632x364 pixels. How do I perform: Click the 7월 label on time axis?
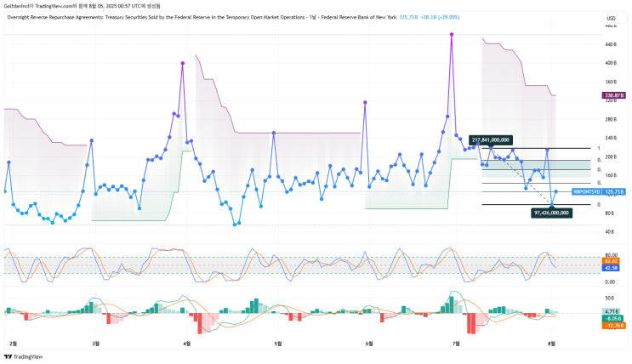coord(456,344)
